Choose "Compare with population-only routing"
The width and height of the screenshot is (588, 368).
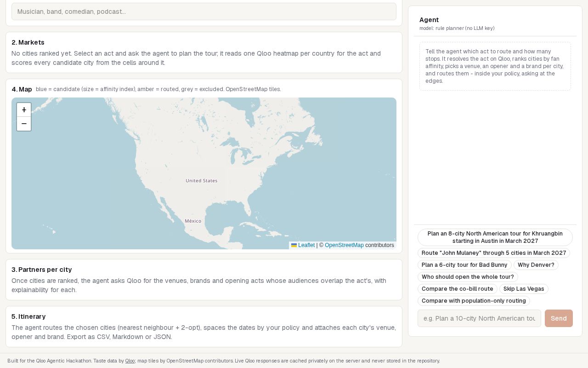click(474, 301)
